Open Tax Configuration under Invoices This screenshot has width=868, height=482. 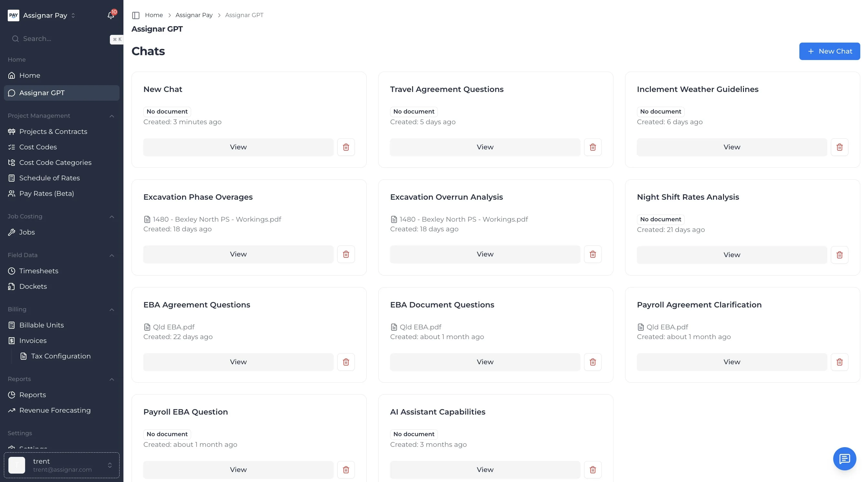click(61, 356)
